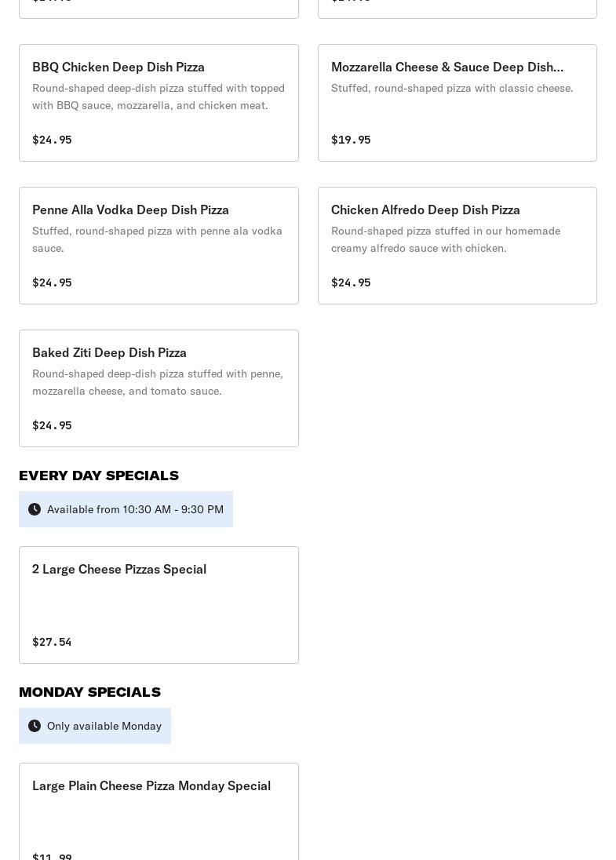This screenshot has height=860, width=616.
Task: Click the Baked Ziti pizza description text
Action: point(157,382)
